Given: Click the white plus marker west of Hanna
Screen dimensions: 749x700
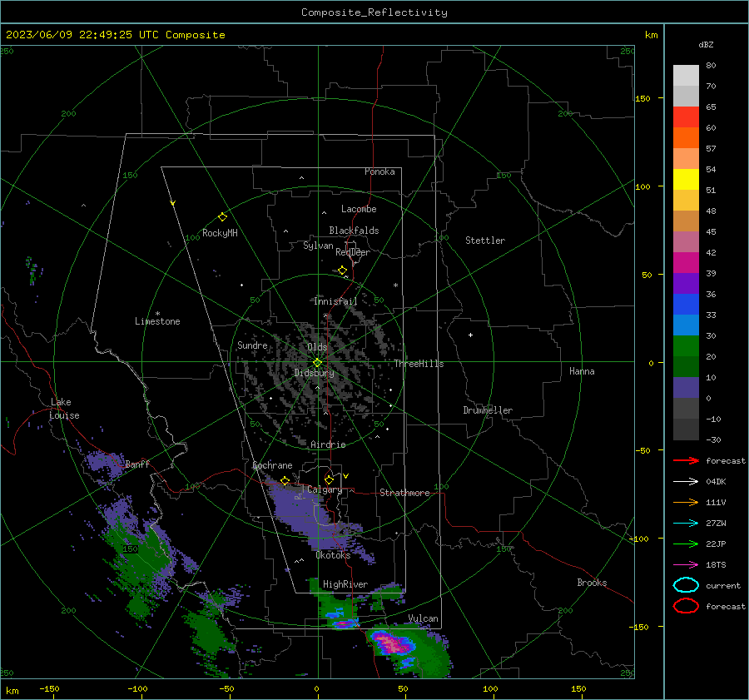Looking at the screenshot, I should (x=470, y=335).
